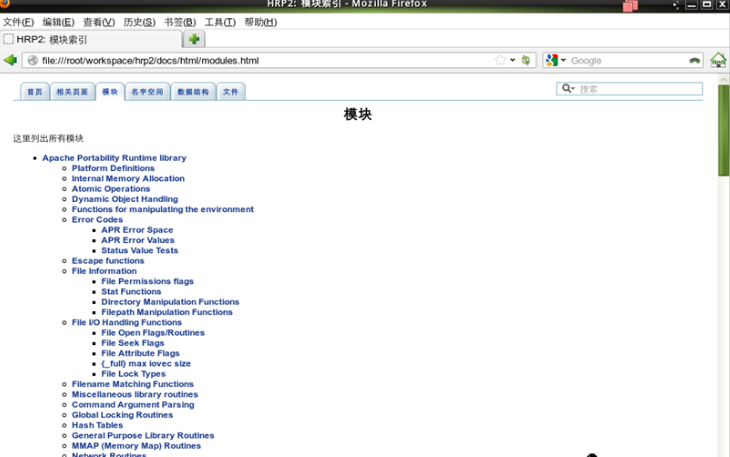Image resolution: width=730 pixels, height=457 pixels.
Task: Open the 书签(B) menu
Action: click(x=180, y=22)
